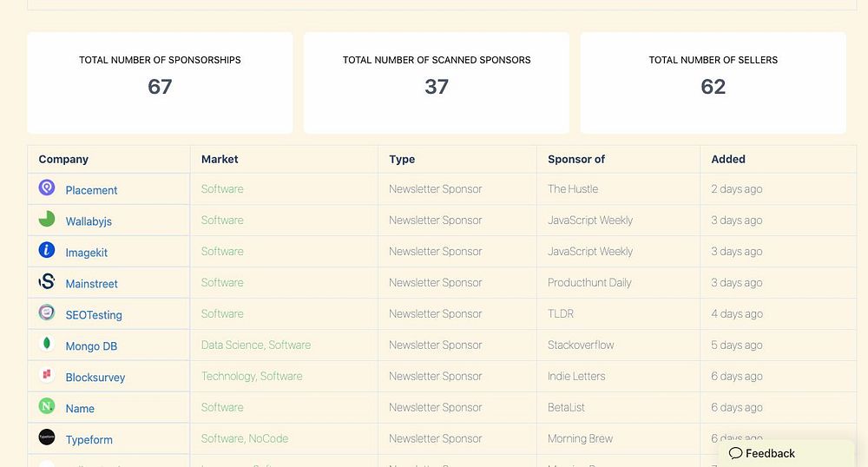Click Data Science, Software market tag
868x467 pixels.
256,345
